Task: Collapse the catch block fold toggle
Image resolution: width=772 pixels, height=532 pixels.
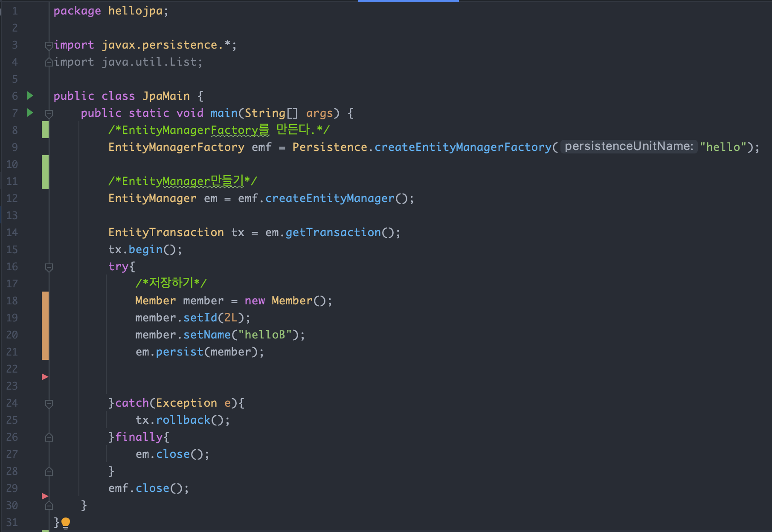Action: [49, 403]
